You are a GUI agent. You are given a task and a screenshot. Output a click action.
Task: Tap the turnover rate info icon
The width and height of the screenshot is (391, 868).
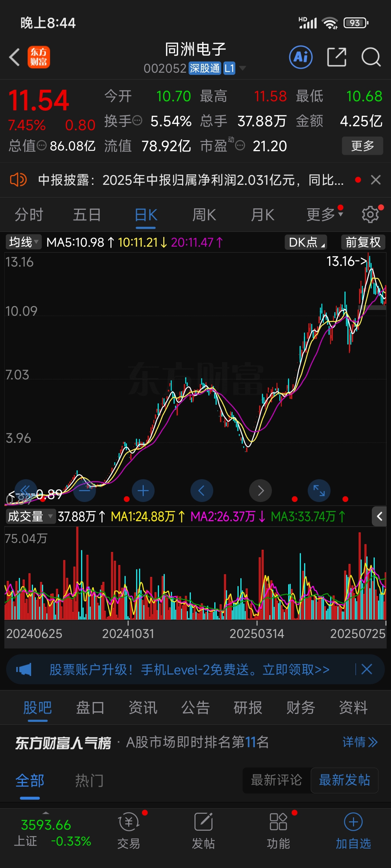[137, 120]
